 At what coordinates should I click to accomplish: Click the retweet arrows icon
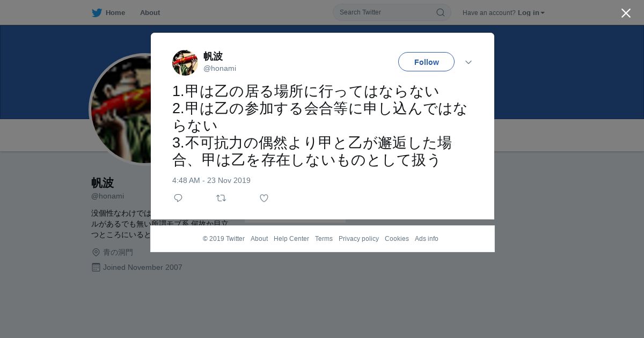(x=221, y=198)
